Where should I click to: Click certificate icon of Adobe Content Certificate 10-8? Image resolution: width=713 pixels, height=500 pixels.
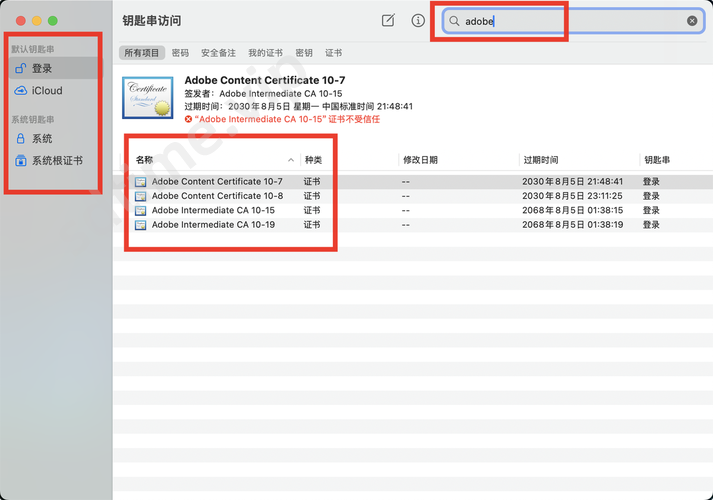coord(141,196)
